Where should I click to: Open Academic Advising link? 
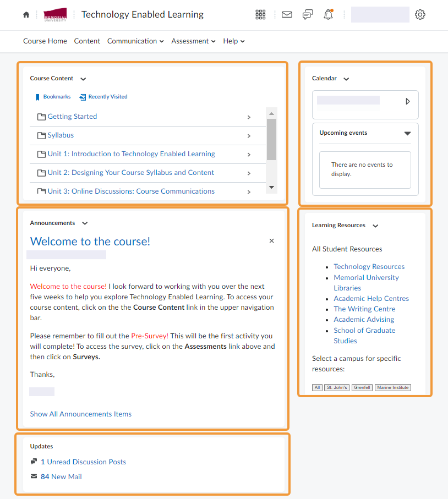tap(364, 320)
